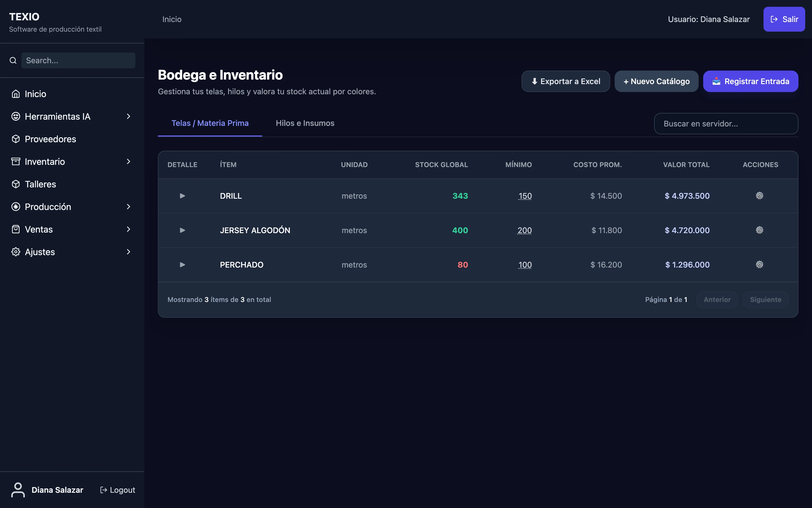Expand Ajustes submenu chevron
This screenshot has width=812, height=508.
pyautogui.click(x=129, y=252)
